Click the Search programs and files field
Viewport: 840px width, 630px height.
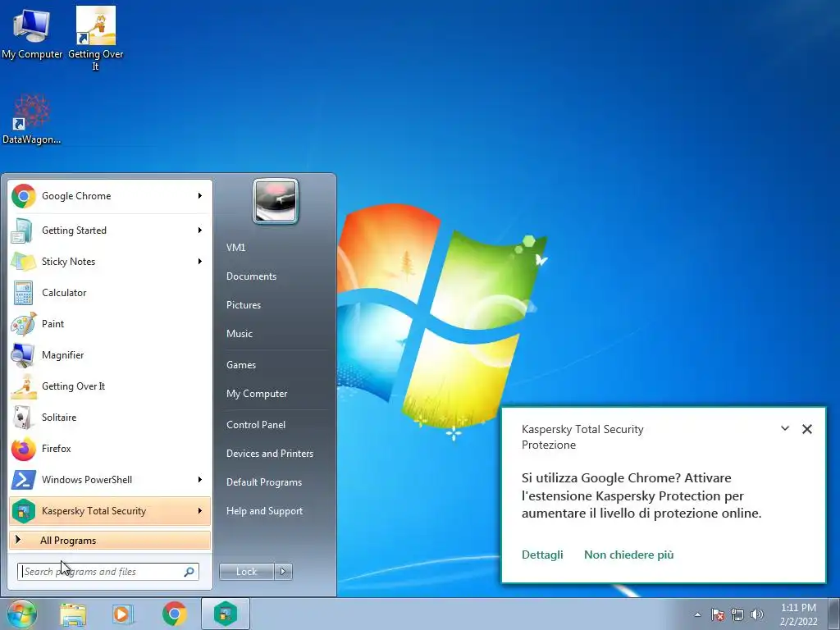pos(108,572)
